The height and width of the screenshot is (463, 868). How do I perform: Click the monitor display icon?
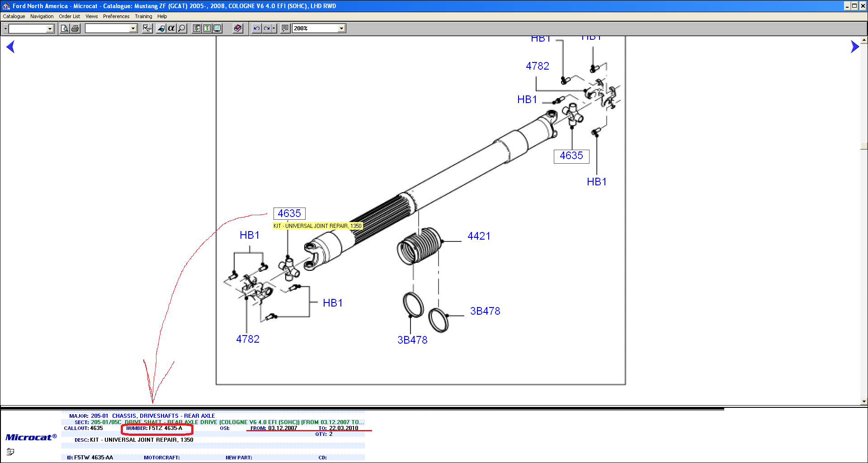(x=217, y=28)
